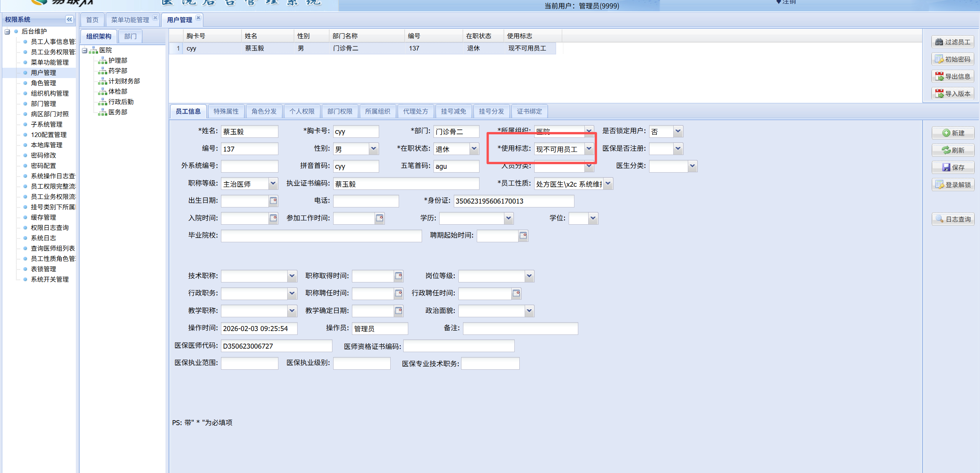Click the 导出信息 export icon button
Screen dimensions: 980x473
(939, 77)
